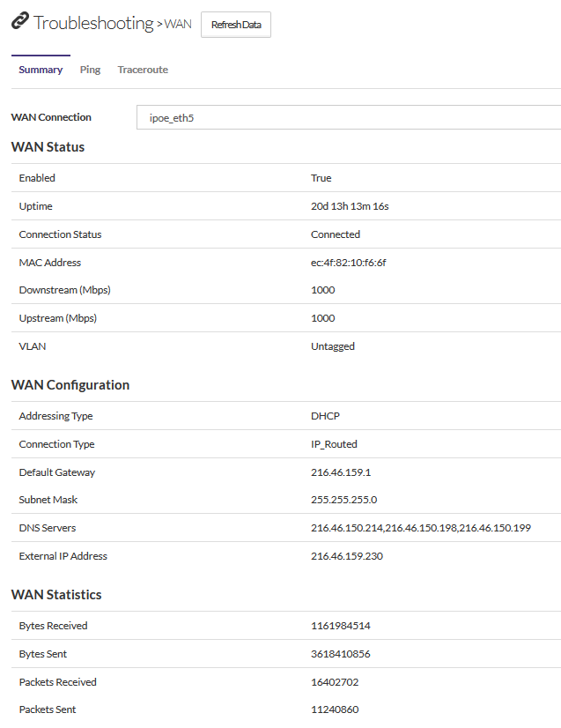Click the DNS Servers address list
The width and height of the screenshot is (561, 728).
tap(421, 528)
